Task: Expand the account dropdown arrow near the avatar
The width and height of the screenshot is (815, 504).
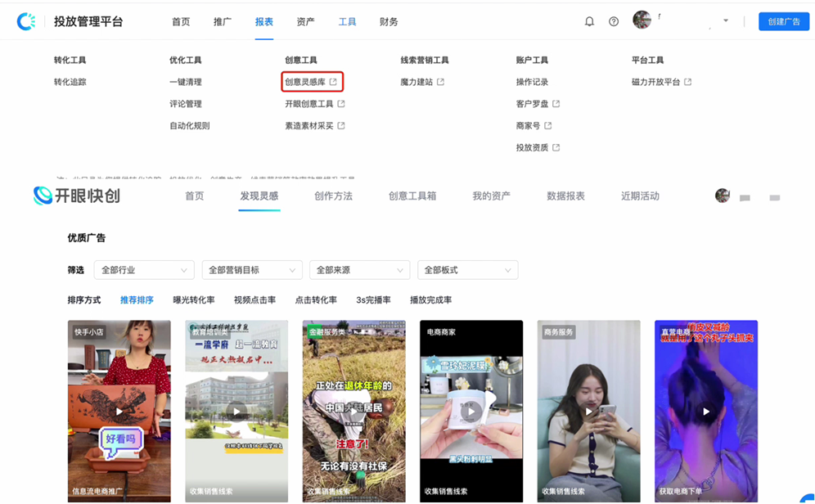Action: (x=725, y=21)
